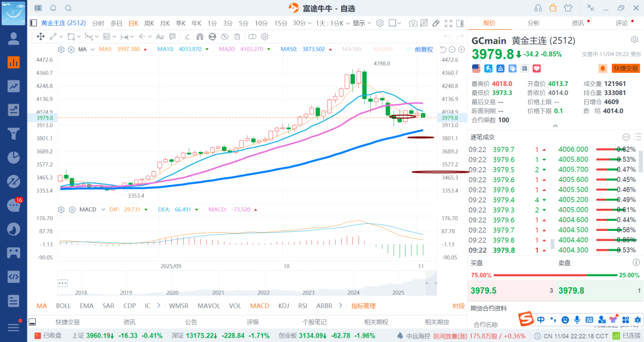
Task: Expand more sub indicators after ARBR
Action: pos(340,306)
